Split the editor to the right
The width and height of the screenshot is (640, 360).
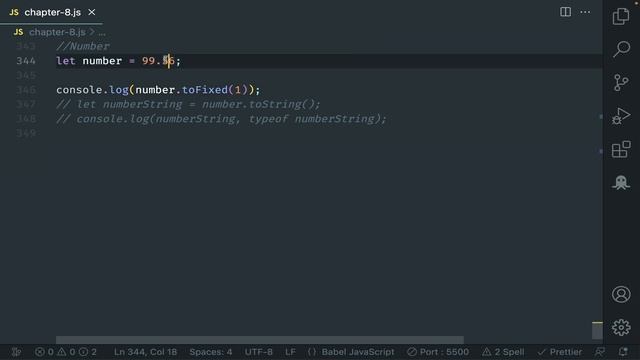coord(565,12)
